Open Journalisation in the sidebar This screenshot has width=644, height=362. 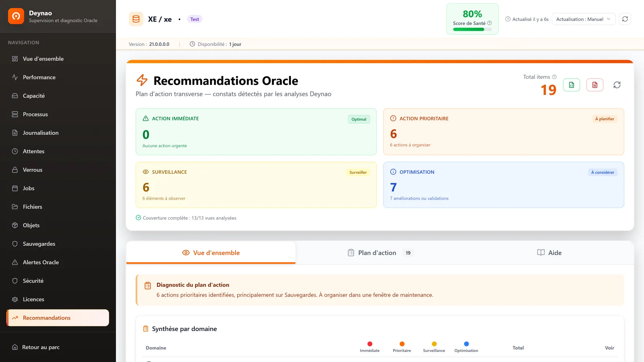click(58, 133)
